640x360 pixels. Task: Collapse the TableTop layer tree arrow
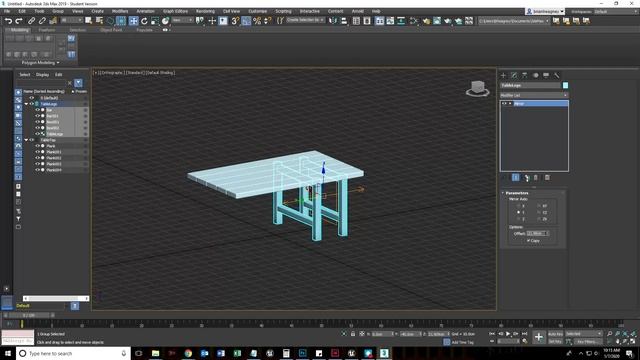(27, 140)
